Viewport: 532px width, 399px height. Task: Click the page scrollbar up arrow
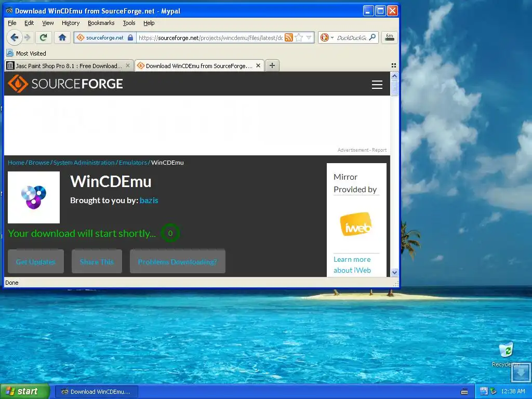[394, 76]
